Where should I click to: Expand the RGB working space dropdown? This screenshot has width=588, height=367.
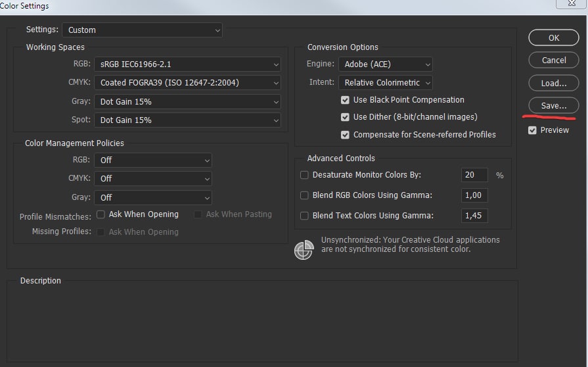point(187,64)
